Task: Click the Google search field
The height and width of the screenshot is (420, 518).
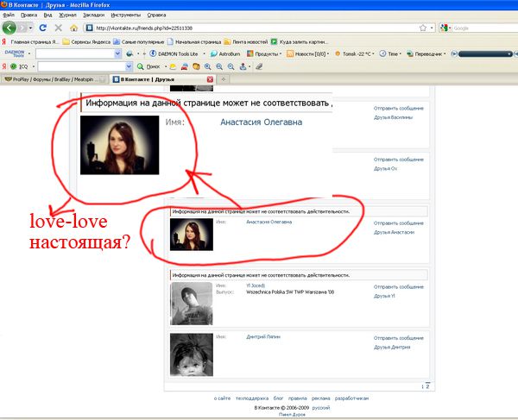Action: 485,28
